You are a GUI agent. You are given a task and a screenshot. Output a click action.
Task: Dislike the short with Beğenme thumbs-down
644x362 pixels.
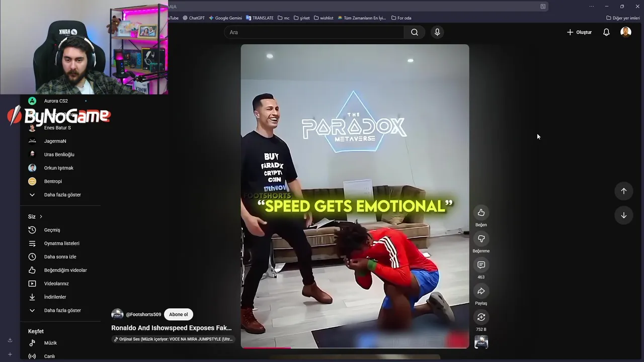click(x=481, y=239)
